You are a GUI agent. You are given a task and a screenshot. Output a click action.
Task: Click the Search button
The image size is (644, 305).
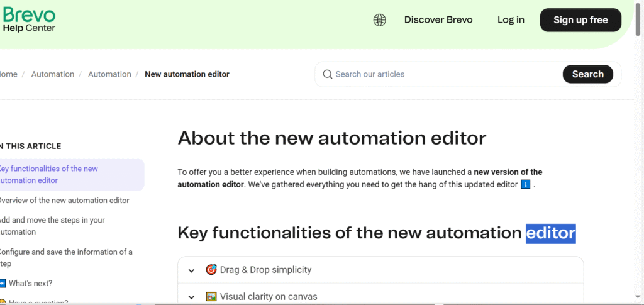[x=588, y=74]
